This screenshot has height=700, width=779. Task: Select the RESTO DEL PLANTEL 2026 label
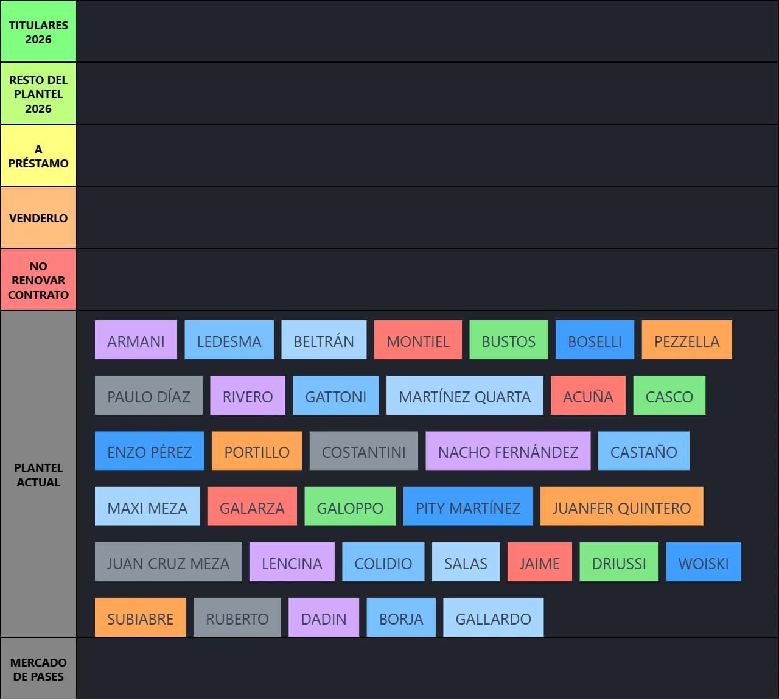[38, 94]
